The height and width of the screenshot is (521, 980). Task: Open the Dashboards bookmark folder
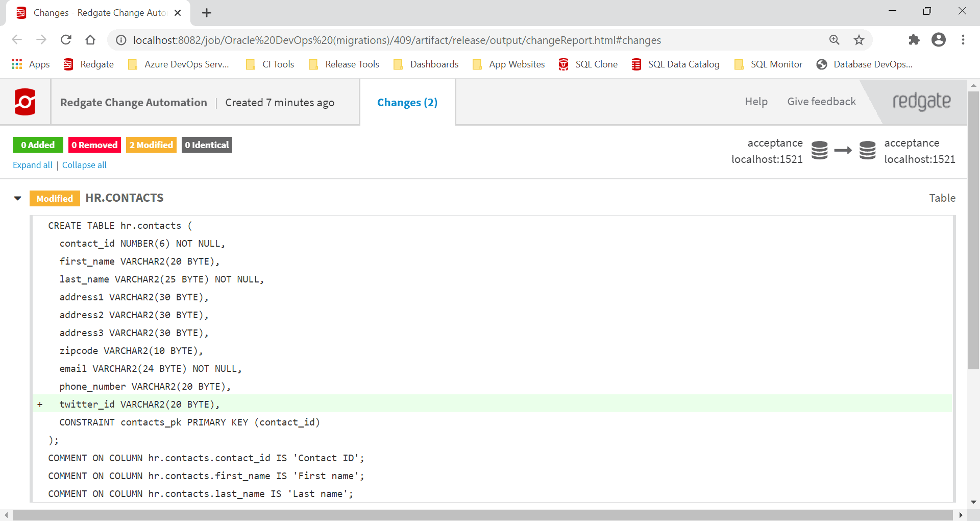[x=426, y=64]
